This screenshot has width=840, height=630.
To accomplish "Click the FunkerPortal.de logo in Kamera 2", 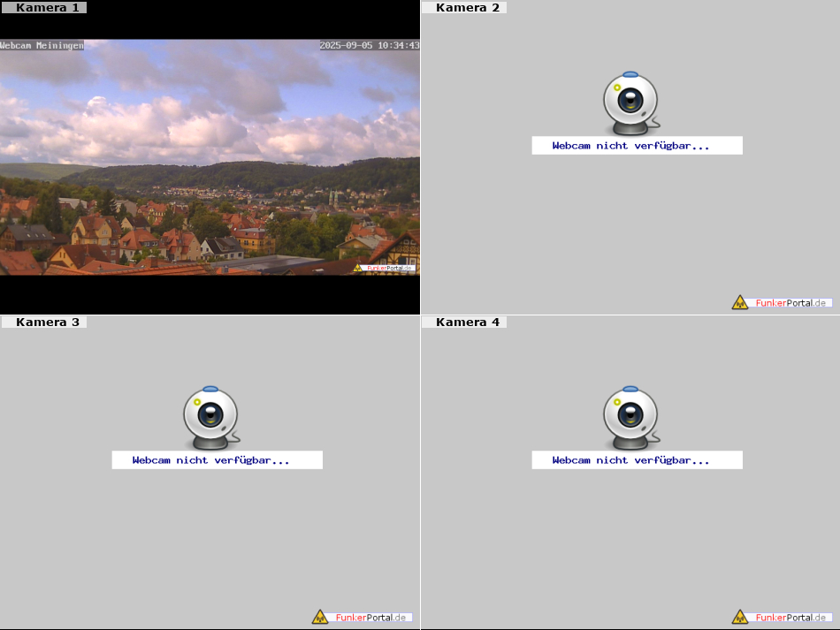I will [x=782, y=302].
